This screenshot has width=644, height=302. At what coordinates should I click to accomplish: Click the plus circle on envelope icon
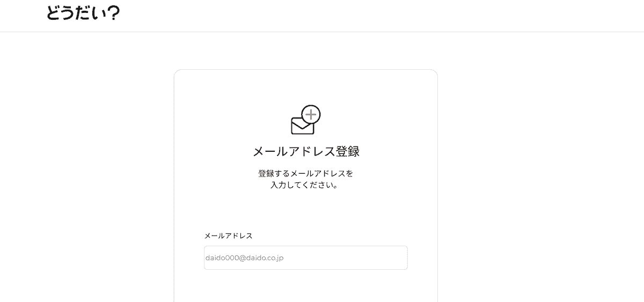[311, 115]
